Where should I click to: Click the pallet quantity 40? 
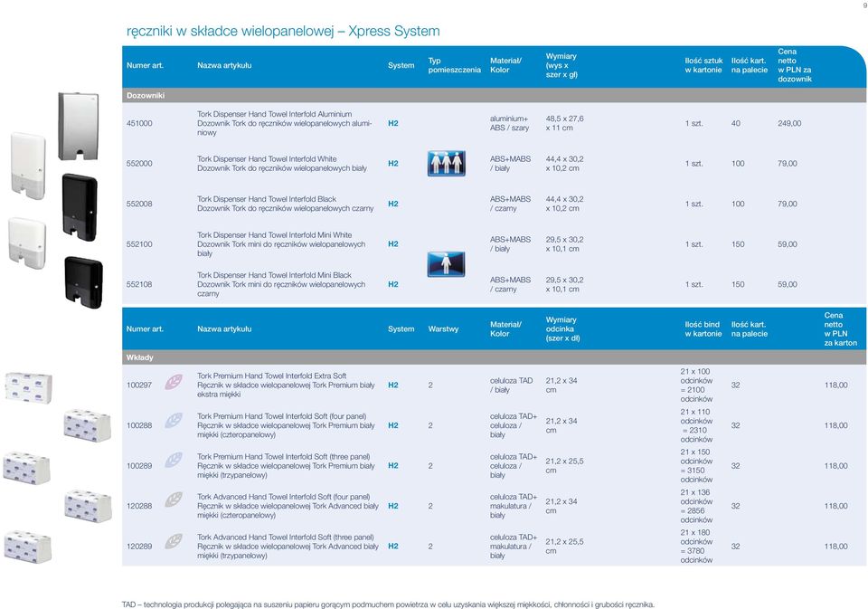point(736,124)
